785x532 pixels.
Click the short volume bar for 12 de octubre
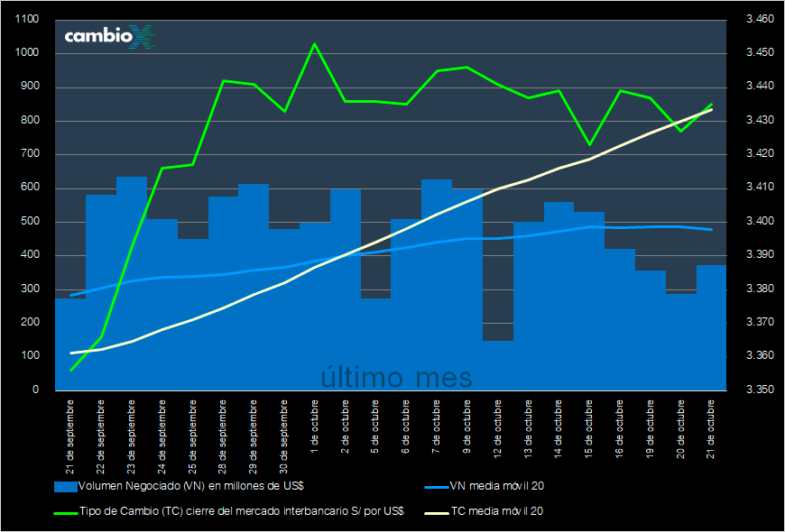498,365
